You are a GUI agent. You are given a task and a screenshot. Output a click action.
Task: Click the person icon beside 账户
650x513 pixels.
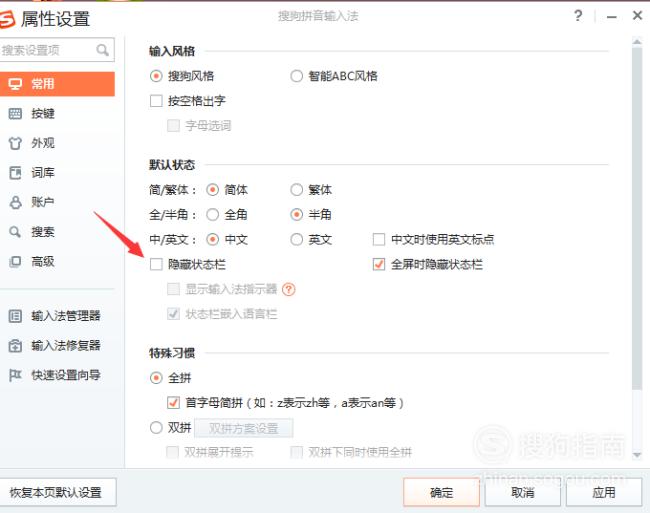pyautogui.click(x=15, y=202)
